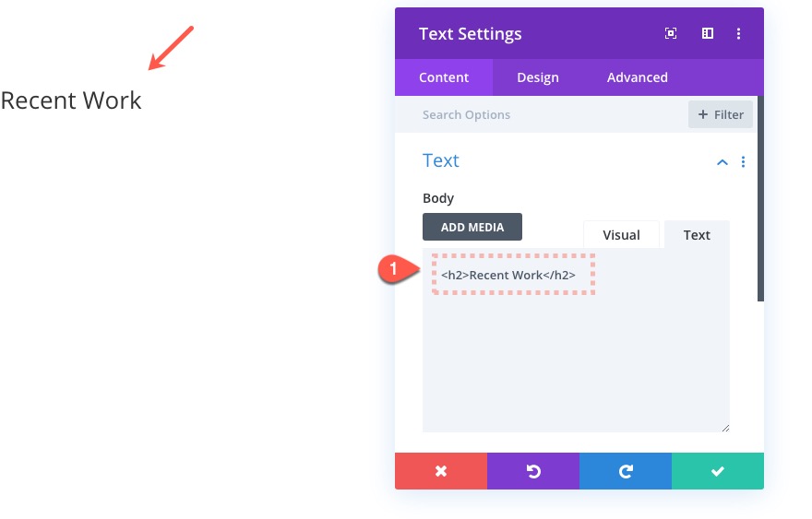
Task: Click inside the Body HTML textarea
Action: pos(576,340)
